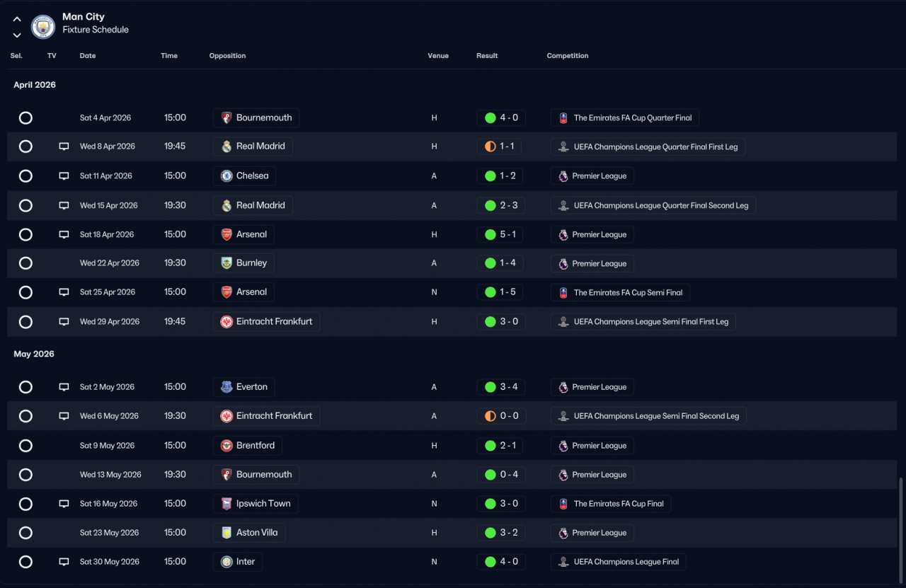Screen dimensions: 906x588
Task: Select the Arsenal FA Cup Semi Final radio
Action: (x=25, y=292)
